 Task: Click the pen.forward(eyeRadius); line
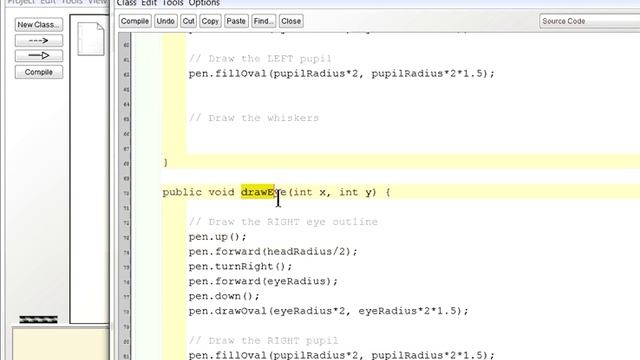263,281
